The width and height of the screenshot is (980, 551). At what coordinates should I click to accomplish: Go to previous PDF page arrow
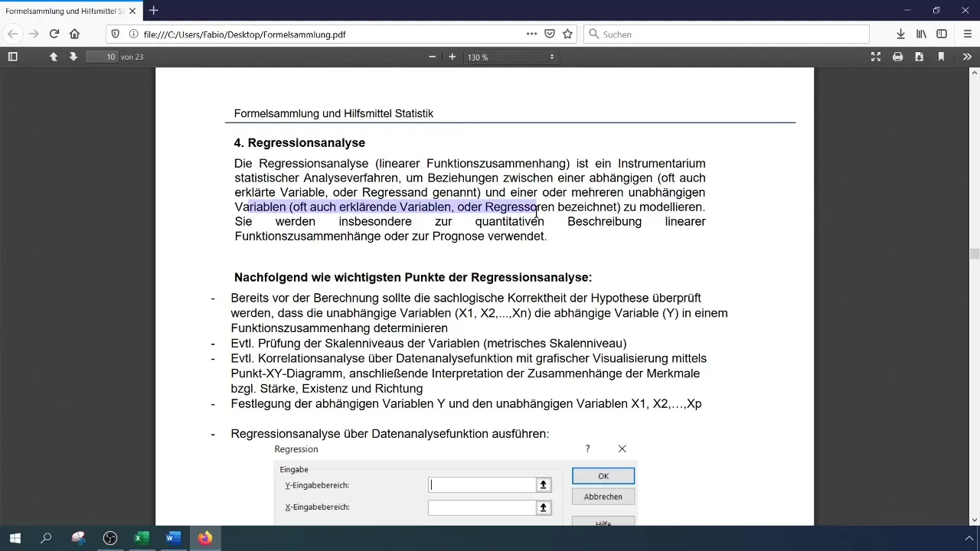tap(54, 57)
